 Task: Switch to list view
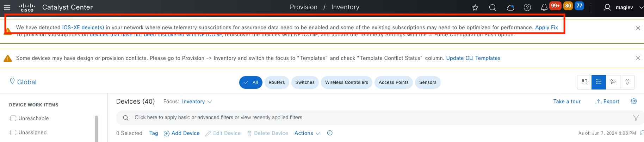599,82
